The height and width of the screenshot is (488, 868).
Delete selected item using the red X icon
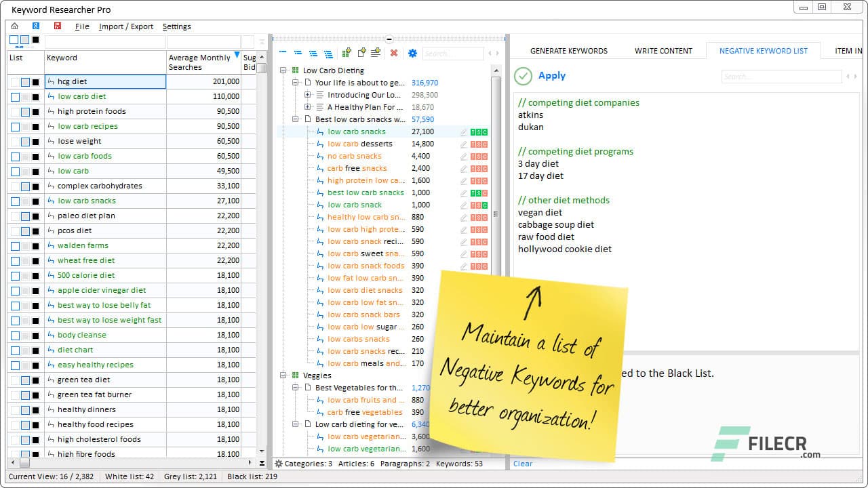coord(393,53)
